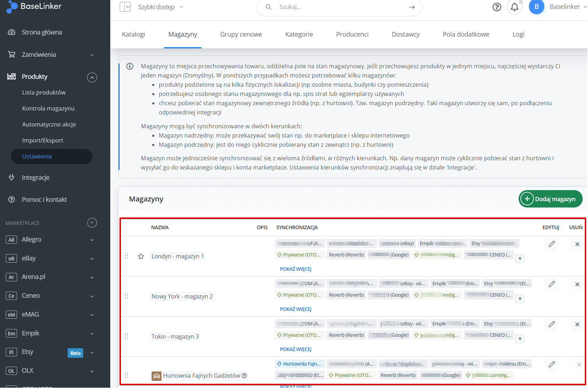
Task: Switch to Kategorie tab
Action: pyautogui.click(x=299, y=34)
